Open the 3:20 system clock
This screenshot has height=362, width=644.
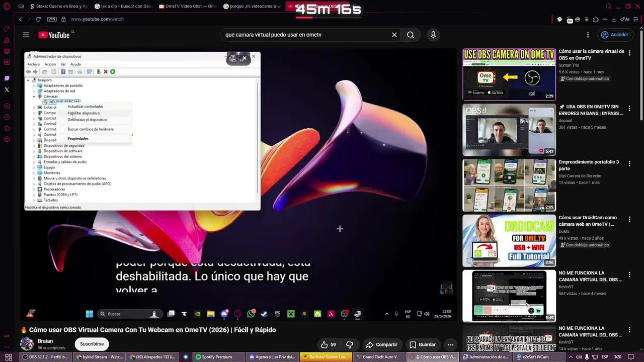617,357
